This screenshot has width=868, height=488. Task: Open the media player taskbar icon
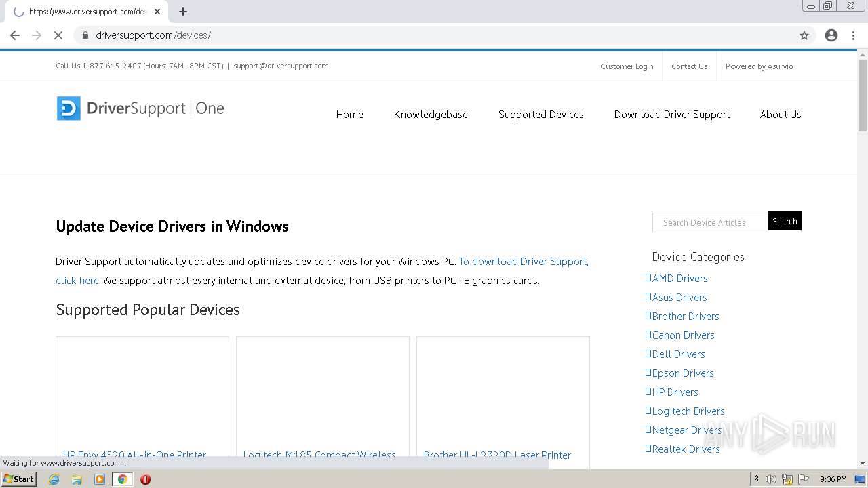click(x=100, y=479)
